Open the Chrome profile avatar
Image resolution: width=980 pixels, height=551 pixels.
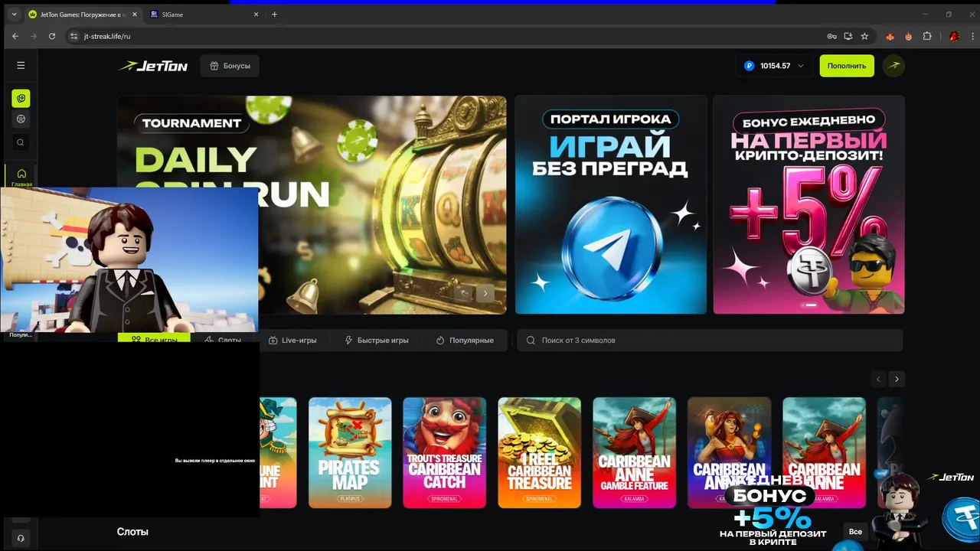[x=954, y=36]
